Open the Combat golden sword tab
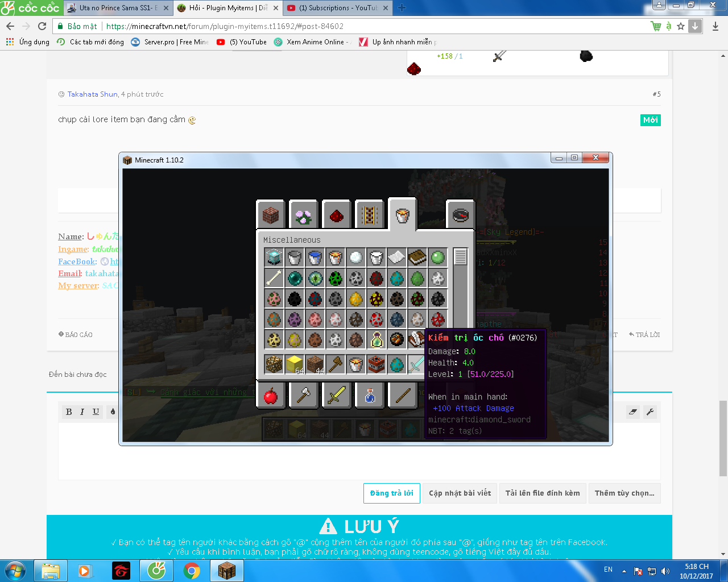The image size is (728, 582). 337,395
